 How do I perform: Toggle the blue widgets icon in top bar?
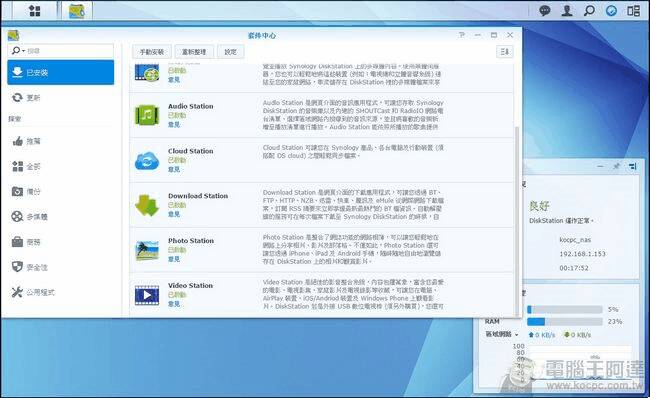pos(611,10)
